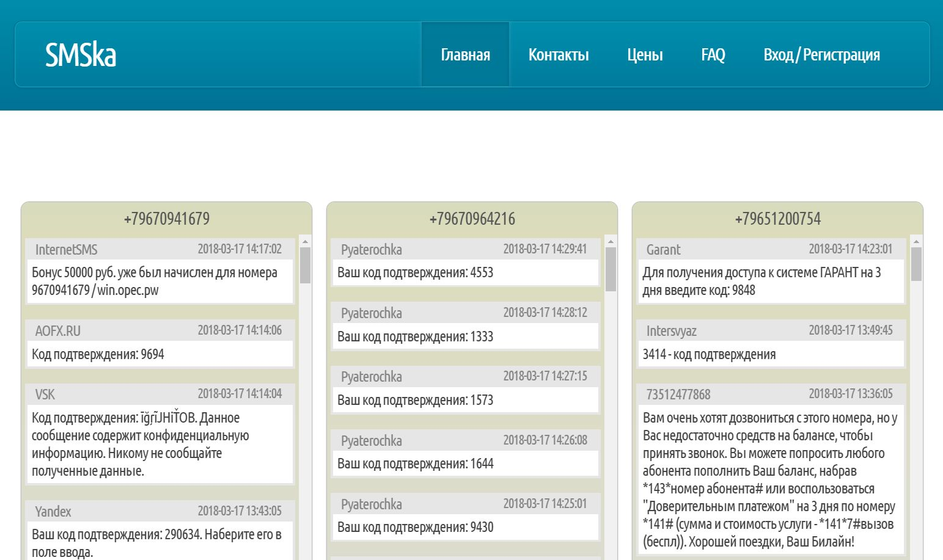Click scrollbar thumb in +79670941679 column

[x=306, y=265]
